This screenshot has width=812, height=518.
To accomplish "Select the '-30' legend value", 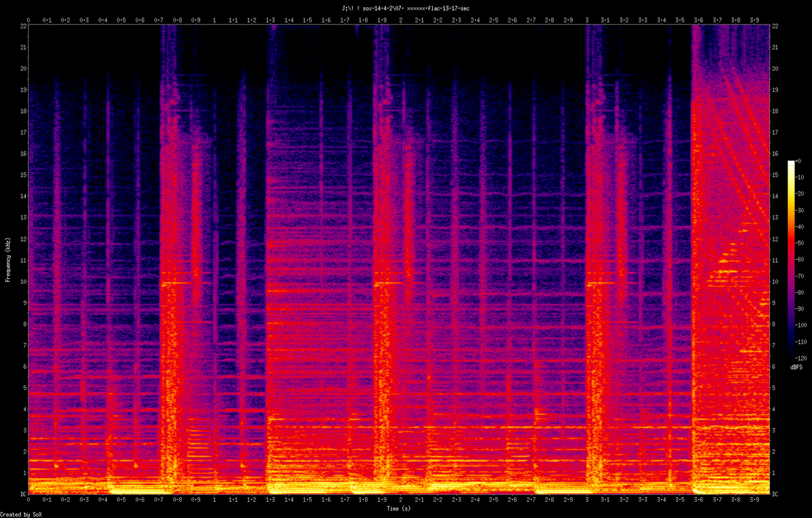I will 800,210.
